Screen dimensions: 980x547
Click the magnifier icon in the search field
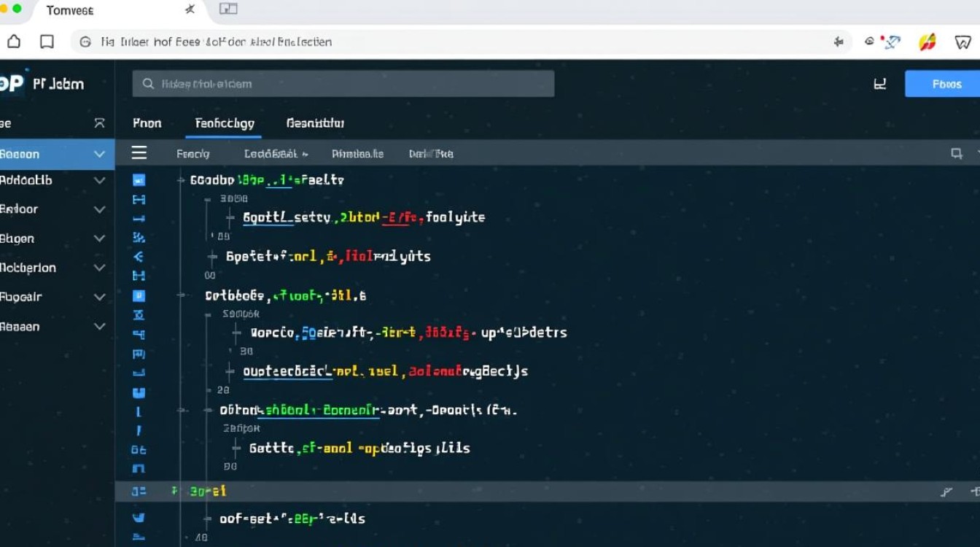coord(148,84)
